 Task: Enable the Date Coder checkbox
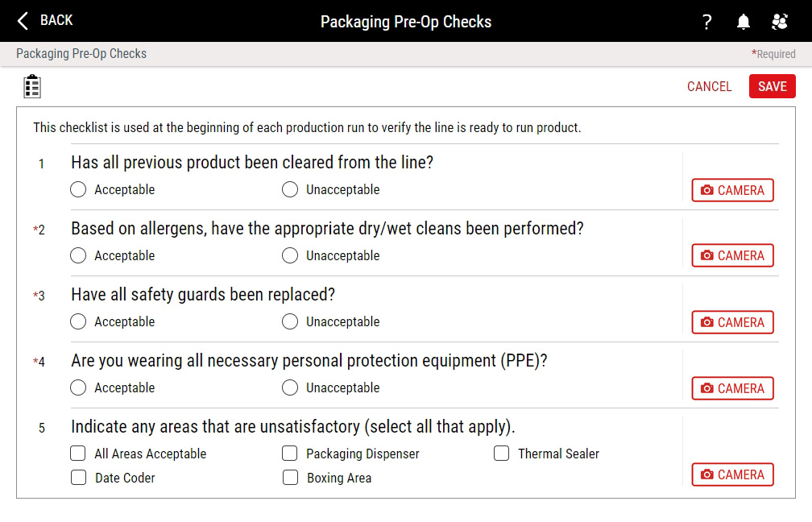(78, 478)
